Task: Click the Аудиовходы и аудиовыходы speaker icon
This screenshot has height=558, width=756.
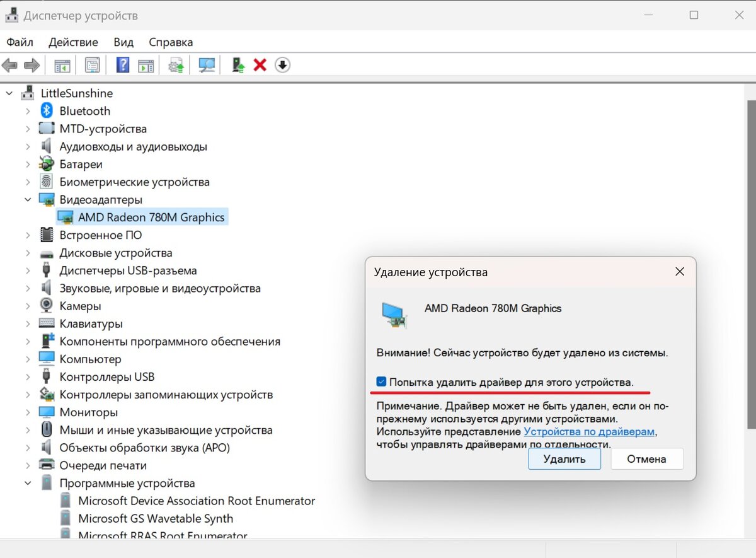Action: (47, 146)
